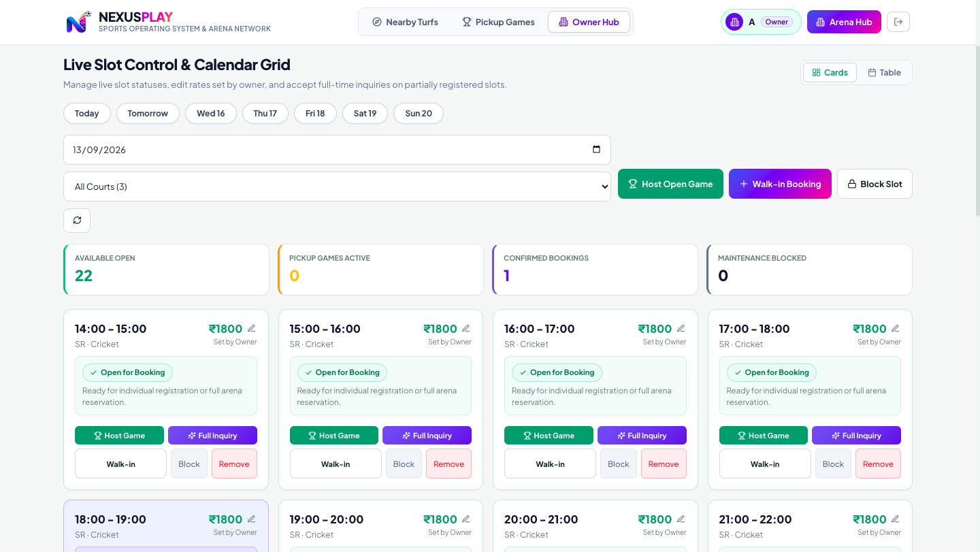Open the calendar picker icon in date field
Viewport: 980px width, 552px height.
(x=596, y=150)
